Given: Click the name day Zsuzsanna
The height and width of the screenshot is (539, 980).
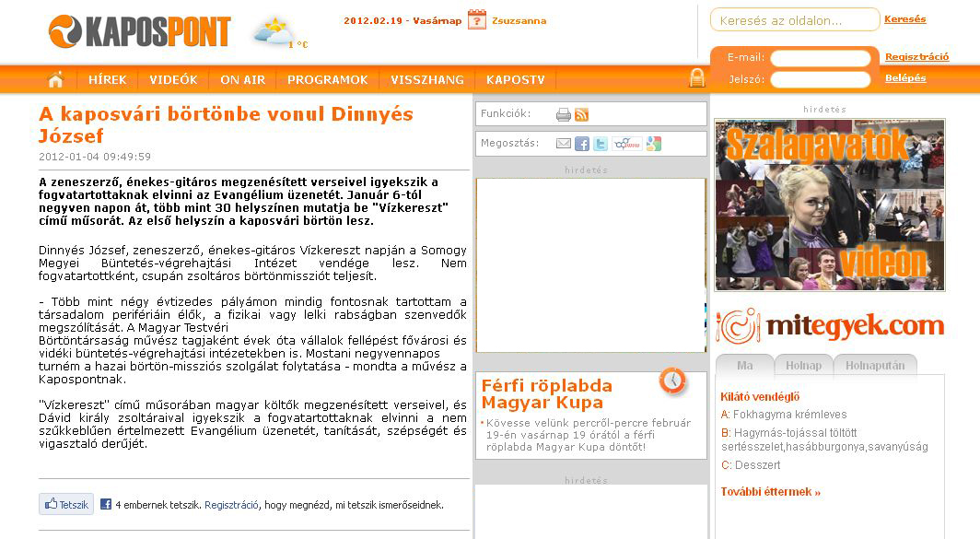Looking at the screenshot, I should click(x=519, y=20).
